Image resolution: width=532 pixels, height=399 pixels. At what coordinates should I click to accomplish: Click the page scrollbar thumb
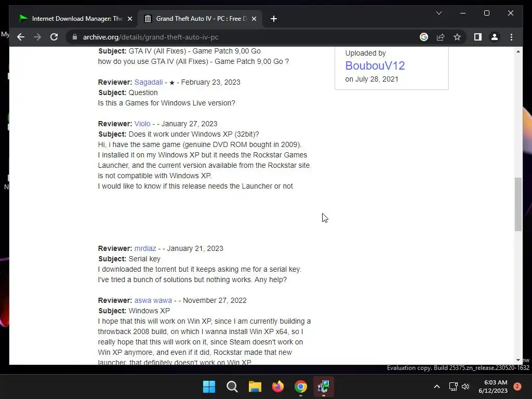coord(518,204)
